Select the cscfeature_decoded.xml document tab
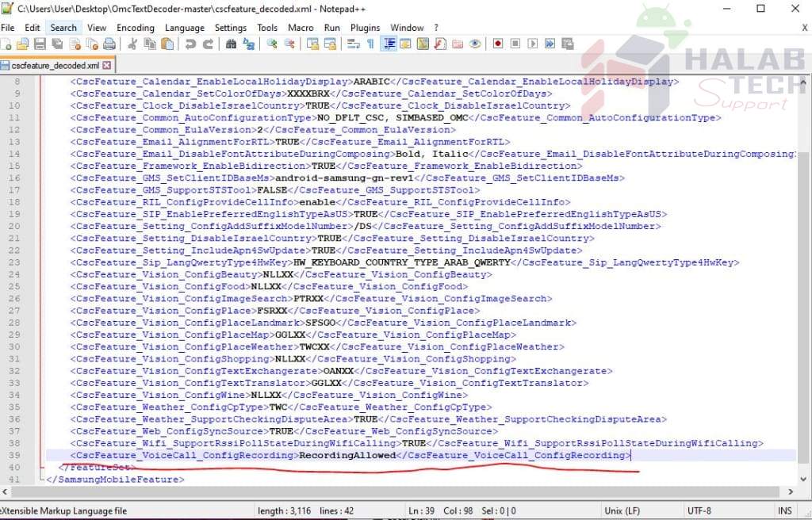 [56, 65]
